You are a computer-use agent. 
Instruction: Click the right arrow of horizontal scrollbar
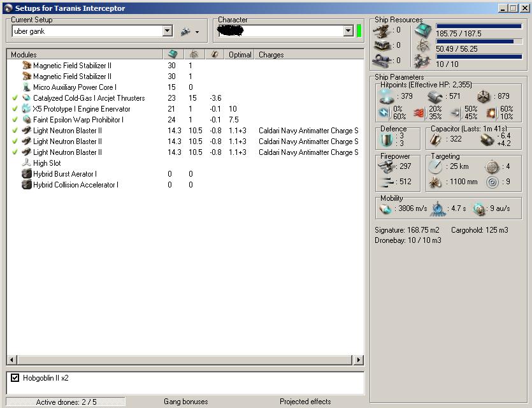click(x=359, y=360)
